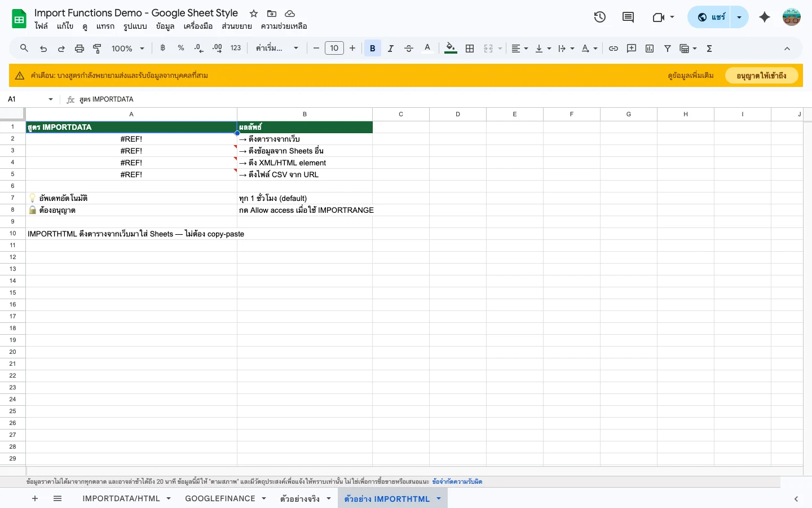Open the zoom level dropdown
Image resolution: width=812 pixels, height=508 pixels.
[x=127, y=49]
